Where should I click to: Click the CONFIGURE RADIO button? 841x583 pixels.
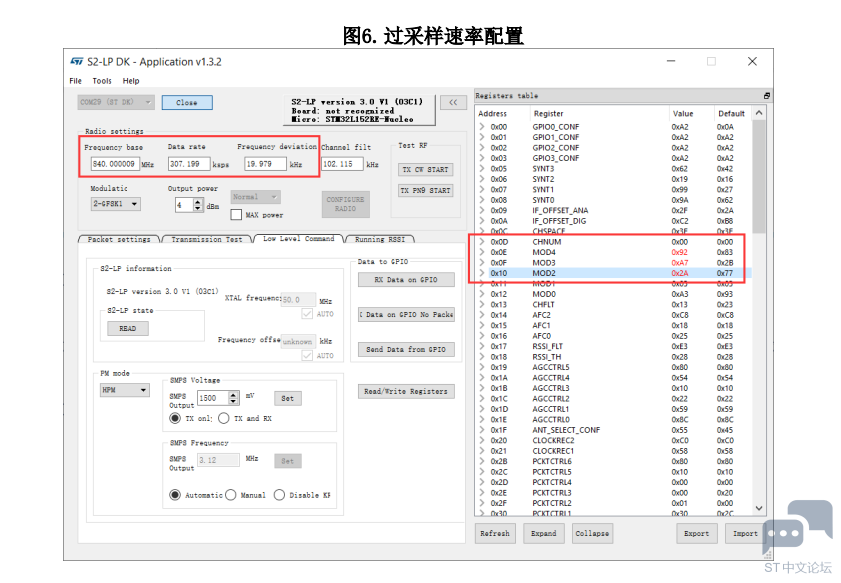tap(345, 204)
